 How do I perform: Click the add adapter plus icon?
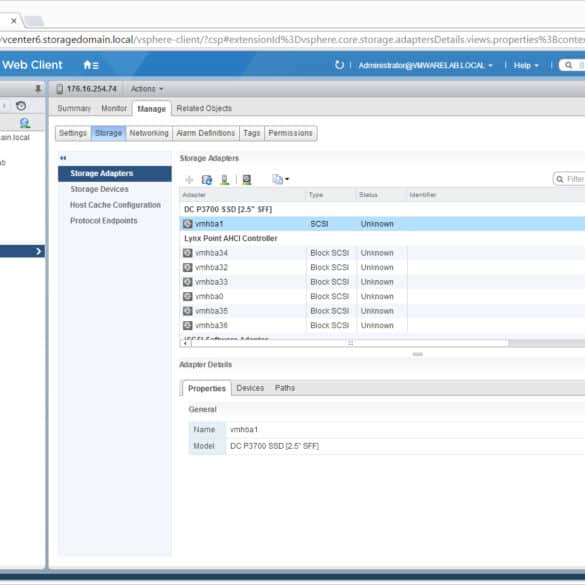(x=189, y=180)
